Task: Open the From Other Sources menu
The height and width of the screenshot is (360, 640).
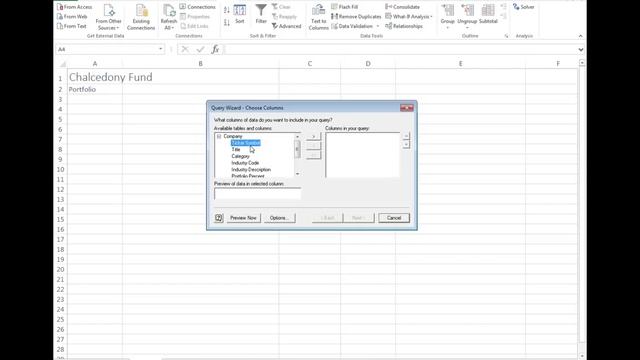Action: 109,17
